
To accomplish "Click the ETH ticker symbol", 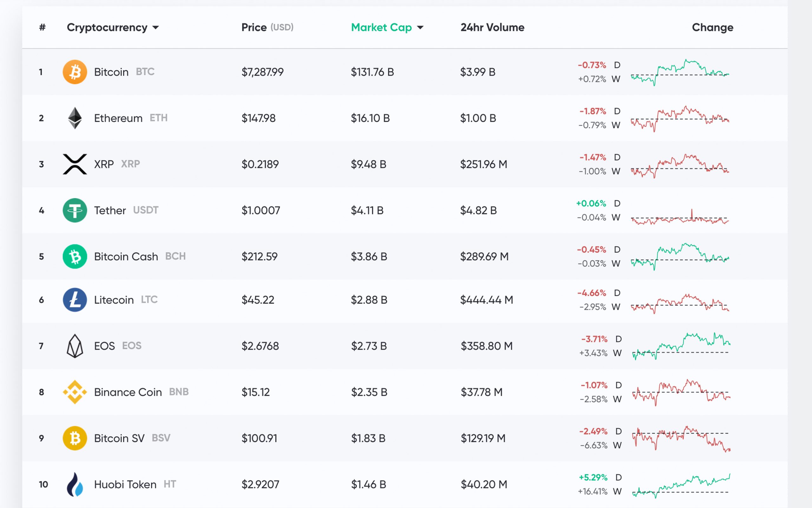I will 158,117.
